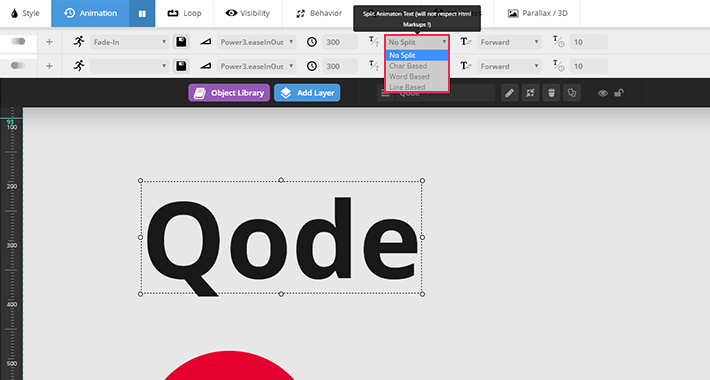Open the Fade-In animation dropdown
This screenshot has height=380, width=710.
(x=129, y=42)
